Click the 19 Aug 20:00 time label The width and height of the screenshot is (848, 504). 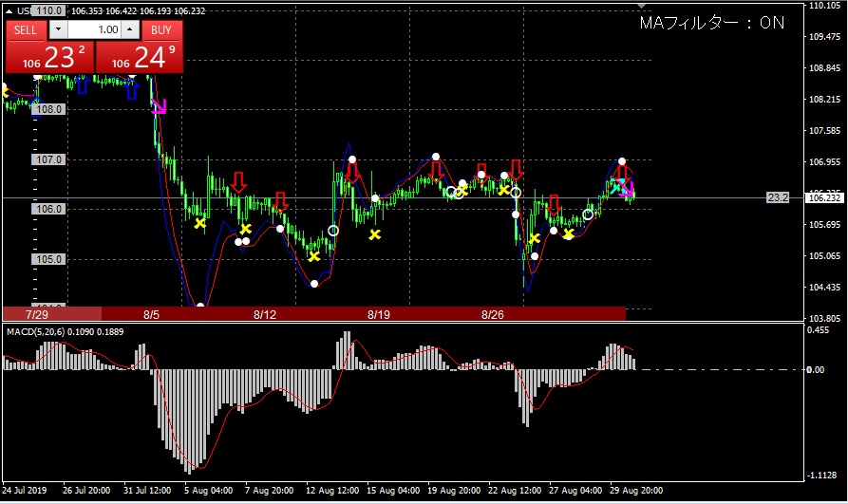click(454, 491)
